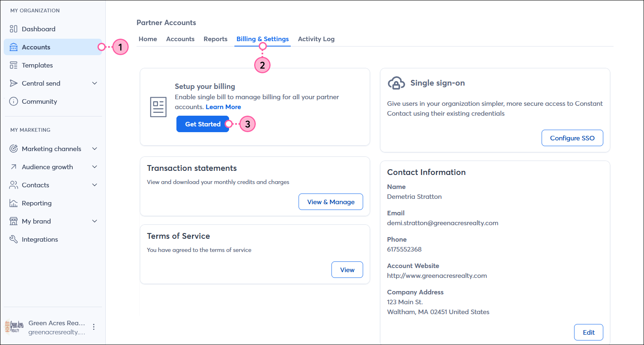
Task: Click the Templates icon in the sidebar
Action: pyautogui.click(x=14, y=65)
